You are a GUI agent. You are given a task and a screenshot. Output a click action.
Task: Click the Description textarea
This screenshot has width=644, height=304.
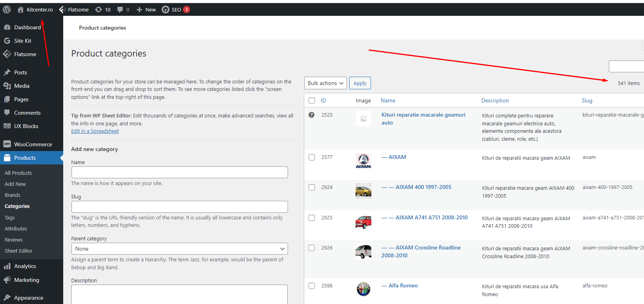(179, 294)
